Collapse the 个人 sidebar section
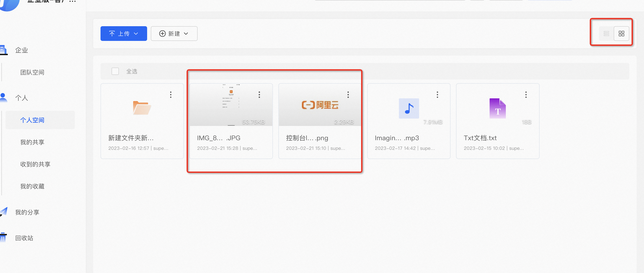The image size is (644, 273). click(22, 98)
